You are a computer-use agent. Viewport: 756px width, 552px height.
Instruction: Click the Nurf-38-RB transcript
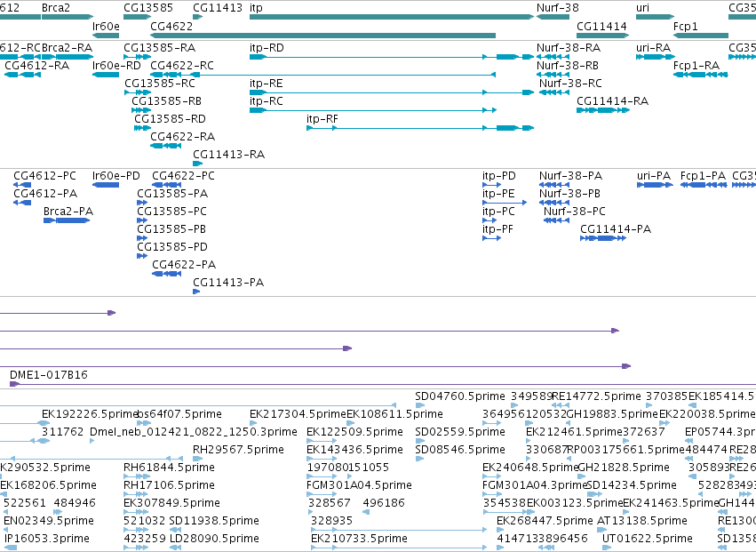(553, 75)
